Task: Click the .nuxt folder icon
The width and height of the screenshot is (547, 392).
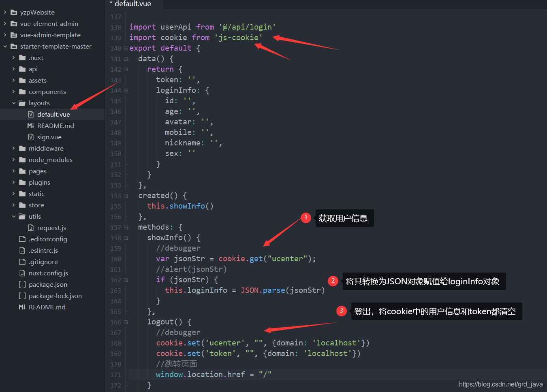Action: tap(22, 58)
